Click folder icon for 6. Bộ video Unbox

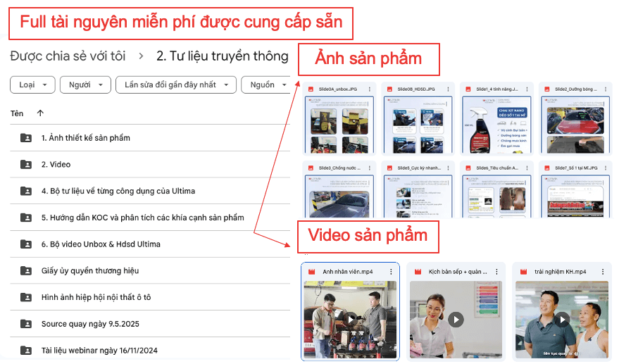pyautogui.click(x=26, y=244)
